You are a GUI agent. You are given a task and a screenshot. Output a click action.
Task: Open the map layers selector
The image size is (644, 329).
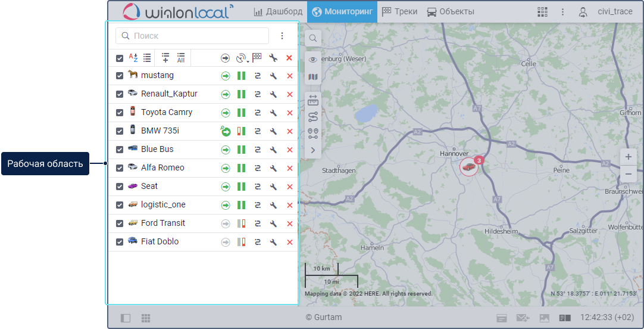(313, 77)
